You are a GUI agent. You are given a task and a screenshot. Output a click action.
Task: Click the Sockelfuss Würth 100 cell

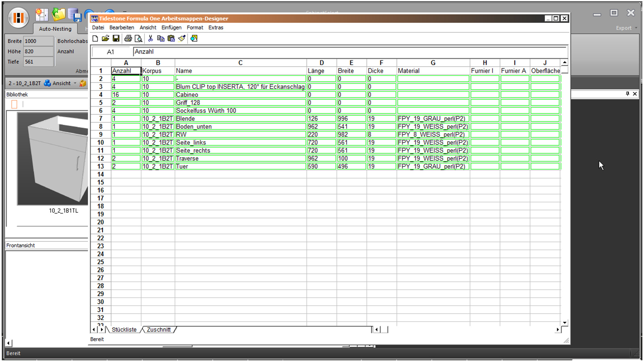click(241, 111)
